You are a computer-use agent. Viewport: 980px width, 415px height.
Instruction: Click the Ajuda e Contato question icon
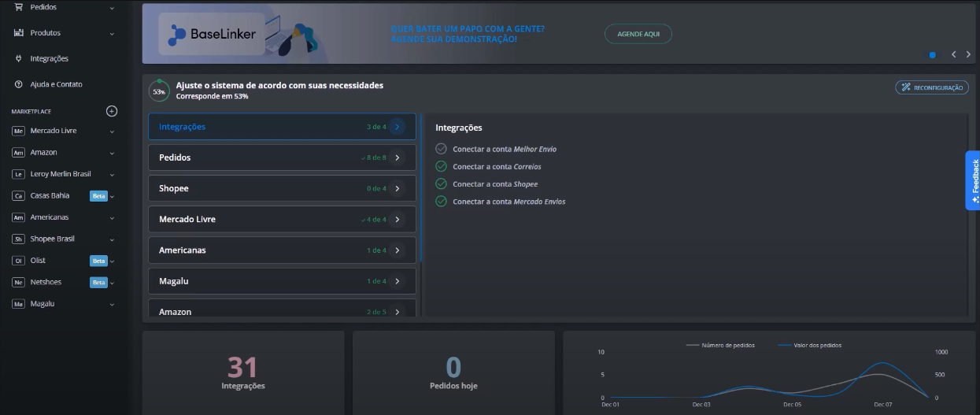pos(19,84)
